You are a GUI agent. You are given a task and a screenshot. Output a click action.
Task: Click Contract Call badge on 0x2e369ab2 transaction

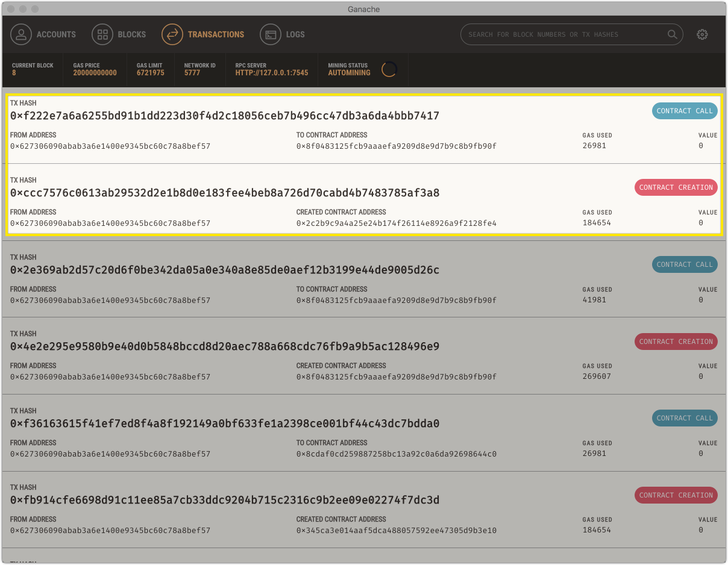point(685,264)
